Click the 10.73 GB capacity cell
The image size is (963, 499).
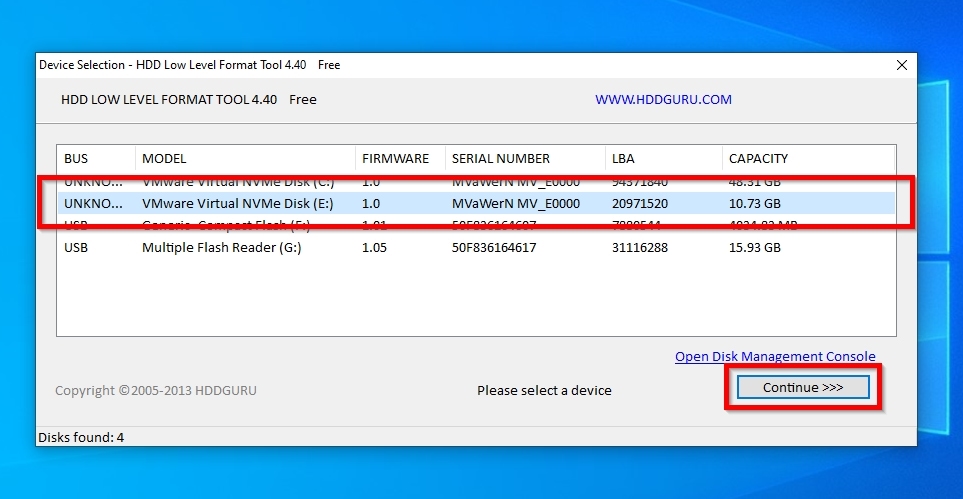754,203
